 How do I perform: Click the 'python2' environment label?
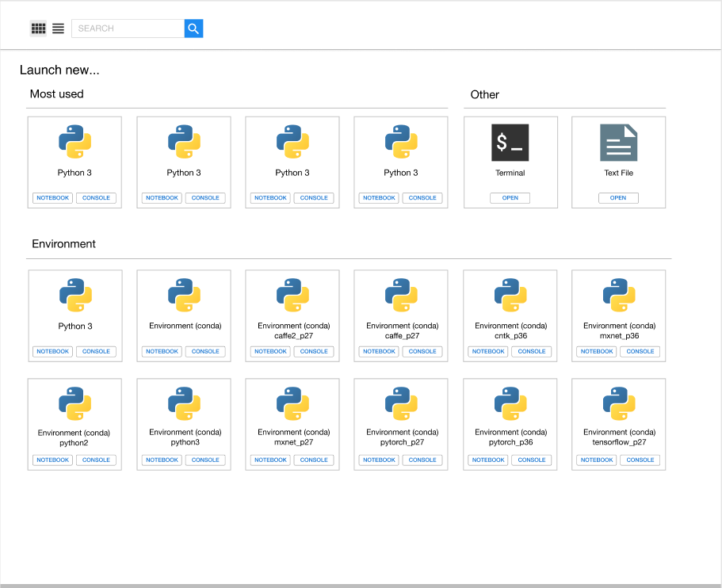click(74, 443)
